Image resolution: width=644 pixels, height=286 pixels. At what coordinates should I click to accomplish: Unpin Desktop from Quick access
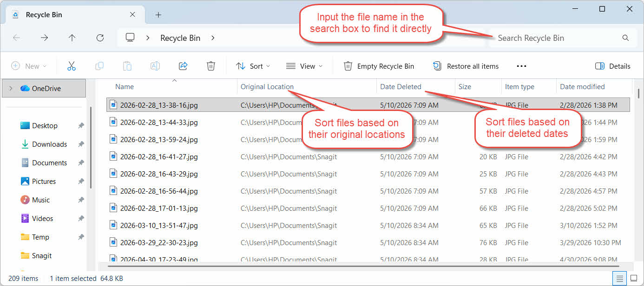[x=81, y=126]
